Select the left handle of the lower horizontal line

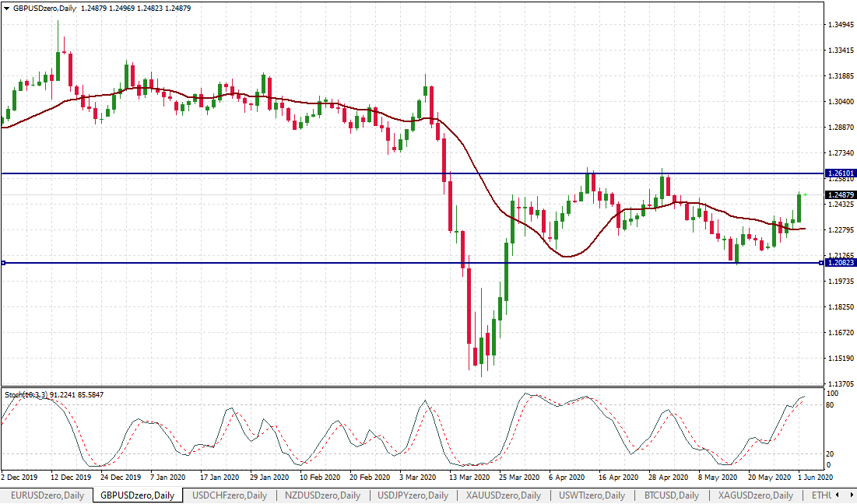[x=4, y=263]
